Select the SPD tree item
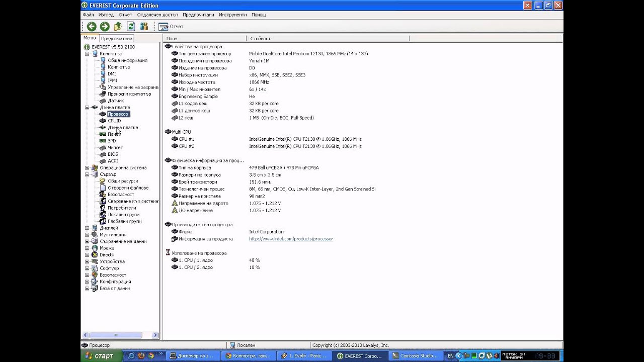This screenshot has height=362, width=644. click(112, 141)
